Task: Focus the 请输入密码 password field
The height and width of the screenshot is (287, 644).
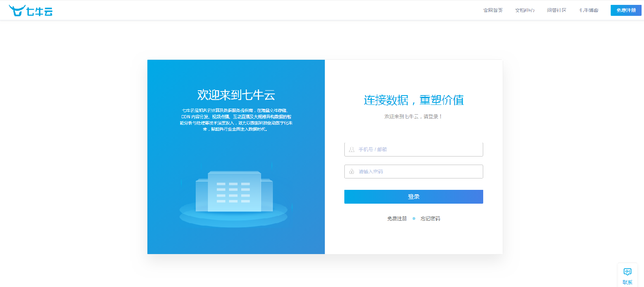Action: (x=414, y=172)
